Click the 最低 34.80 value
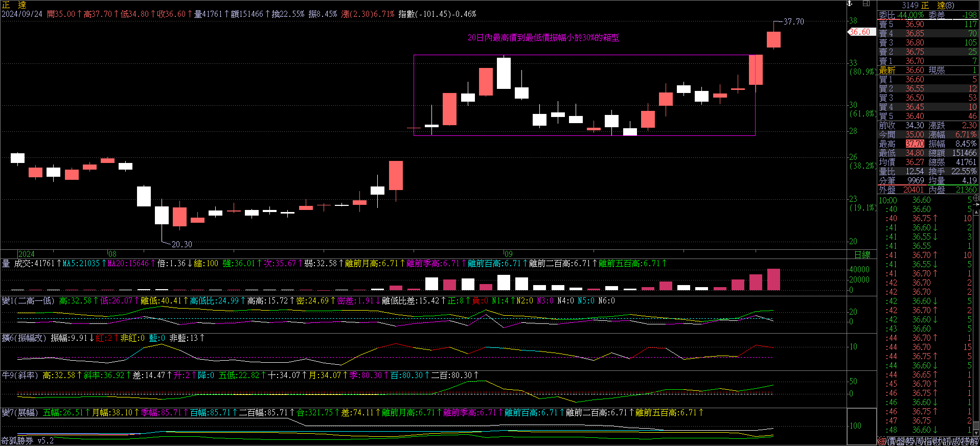Image resolution: width=980 pixels, height=446 pixels. pos(915,153)
